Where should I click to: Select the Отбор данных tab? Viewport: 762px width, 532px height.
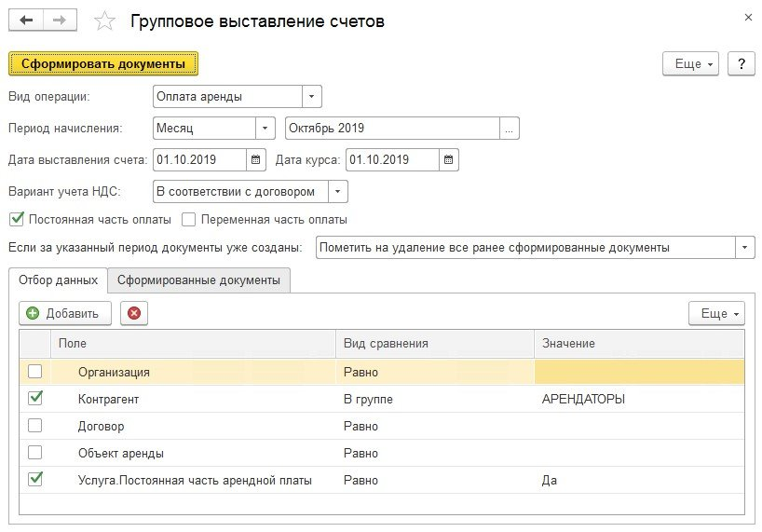click(x=58, y=280)
